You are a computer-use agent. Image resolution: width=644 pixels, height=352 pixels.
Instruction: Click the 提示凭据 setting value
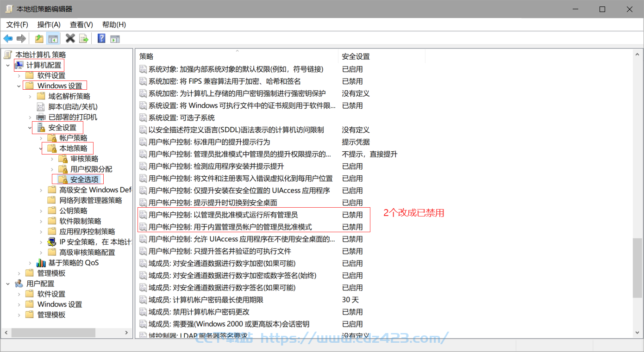coord(356,142)
